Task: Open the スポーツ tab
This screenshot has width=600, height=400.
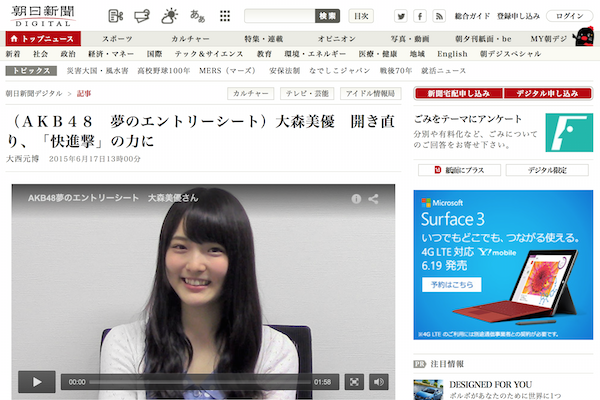Action: pos(117,39)
